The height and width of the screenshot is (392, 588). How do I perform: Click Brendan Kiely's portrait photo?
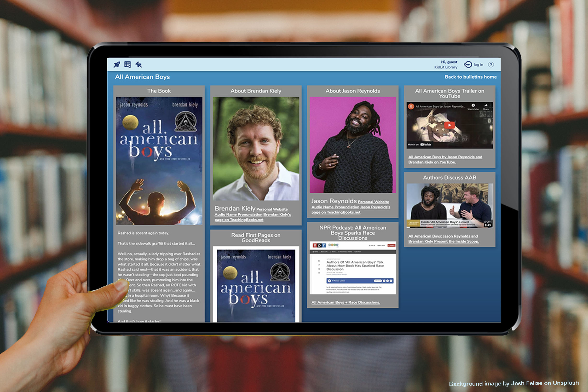(256, 149)
